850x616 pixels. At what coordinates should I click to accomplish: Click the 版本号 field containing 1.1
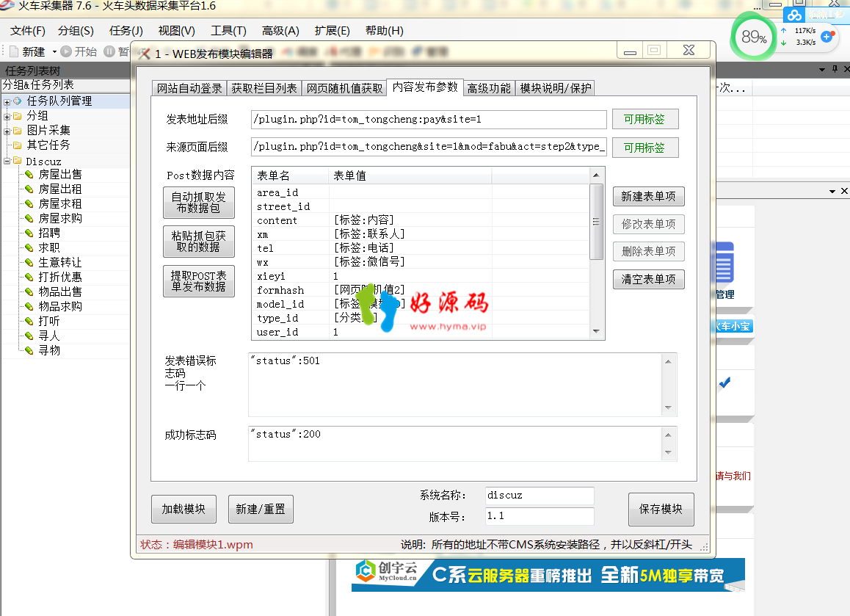coord(540,516)
